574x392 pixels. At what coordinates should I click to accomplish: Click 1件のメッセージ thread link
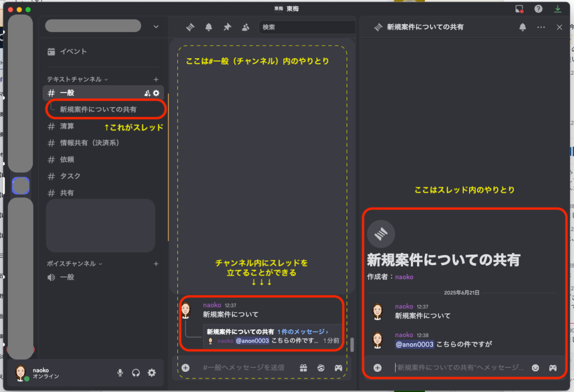[303, 331]
